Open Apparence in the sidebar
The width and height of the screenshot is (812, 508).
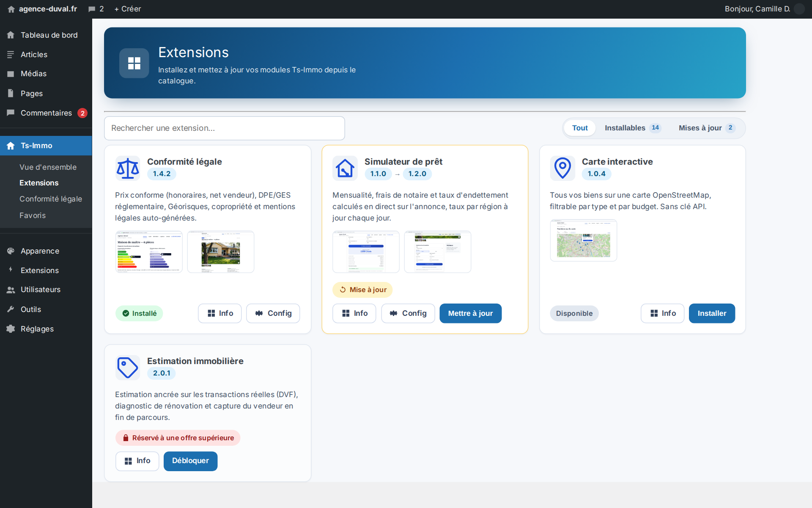click(46, 251)
